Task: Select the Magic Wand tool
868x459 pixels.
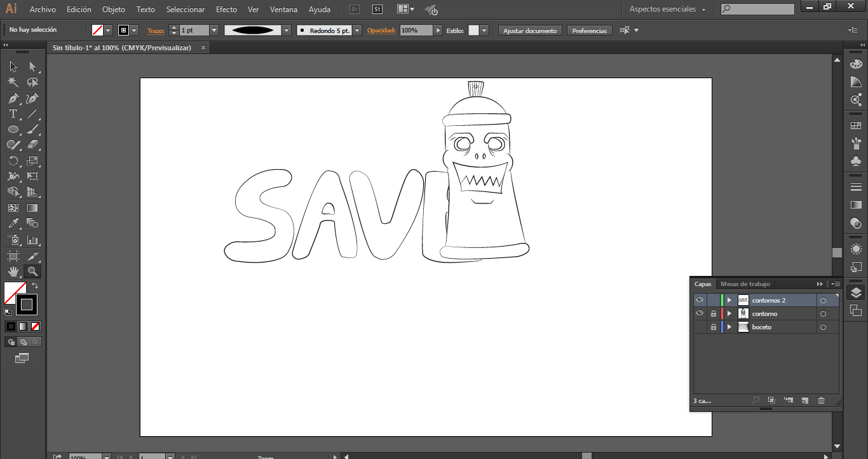Action: [x=13, y=83]
